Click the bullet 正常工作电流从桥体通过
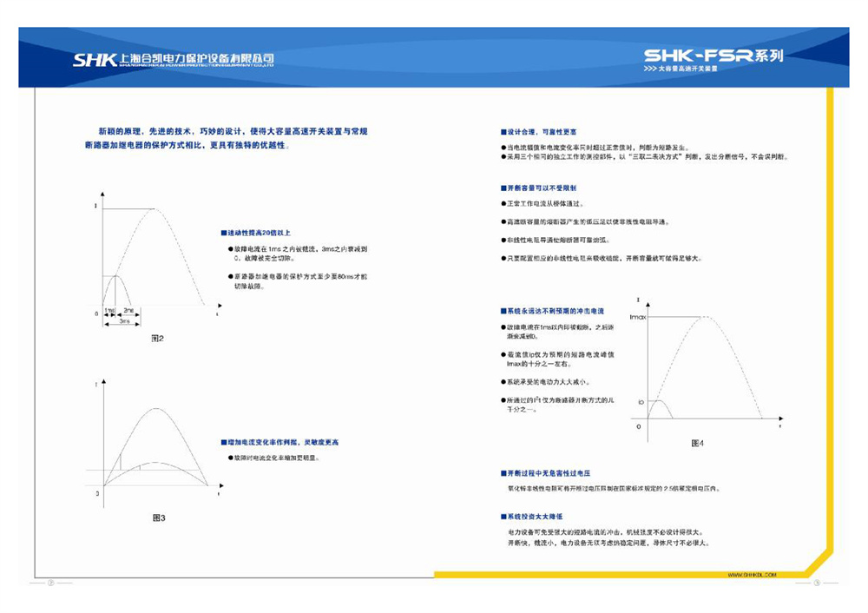Screen dimensions: 868x613 click(x=542, y=204)
